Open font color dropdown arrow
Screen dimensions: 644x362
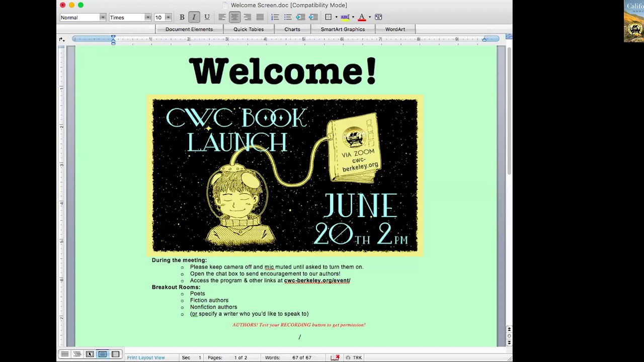point(369,17)
